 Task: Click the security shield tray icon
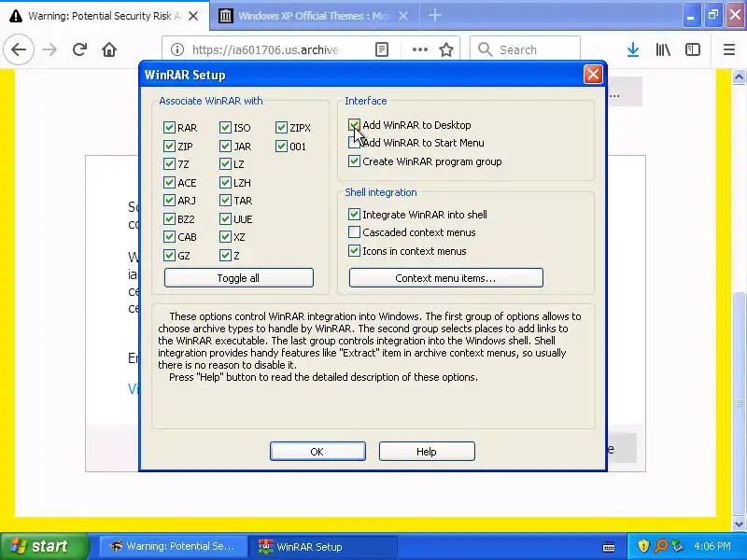pos(643,546)
